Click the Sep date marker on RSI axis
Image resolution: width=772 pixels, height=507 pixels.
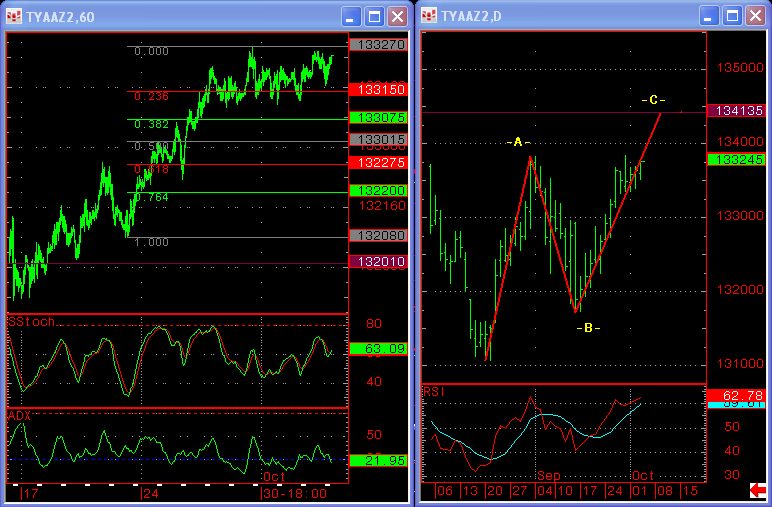click(546, 476)
